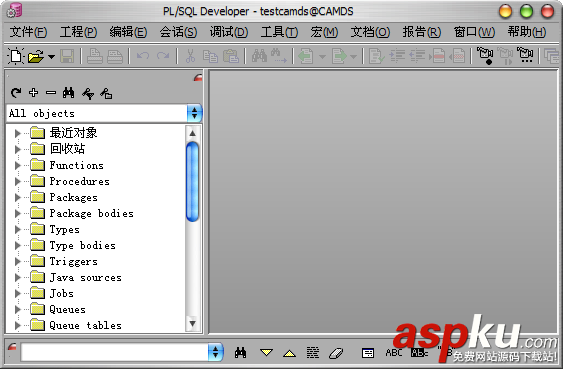The width and height of the screenshot is (563, 369).
Task: Select the Type bodies tree item
Action: point(82,246)
